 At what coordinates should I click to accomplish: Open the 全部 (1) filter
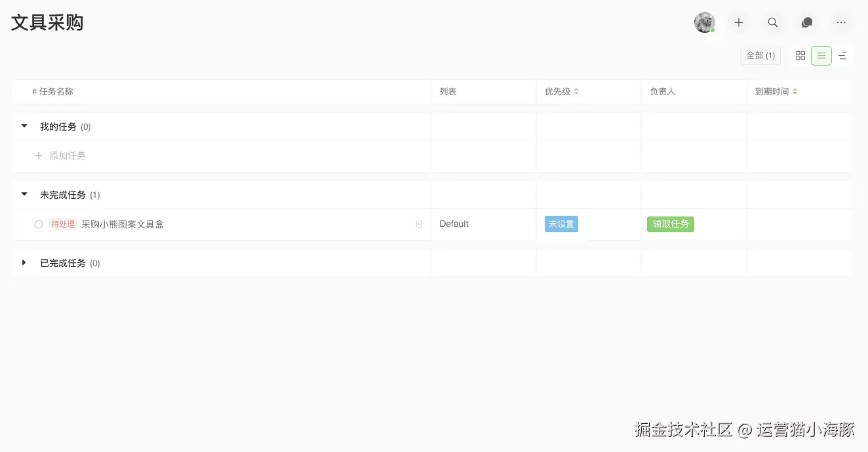[760, 56]
